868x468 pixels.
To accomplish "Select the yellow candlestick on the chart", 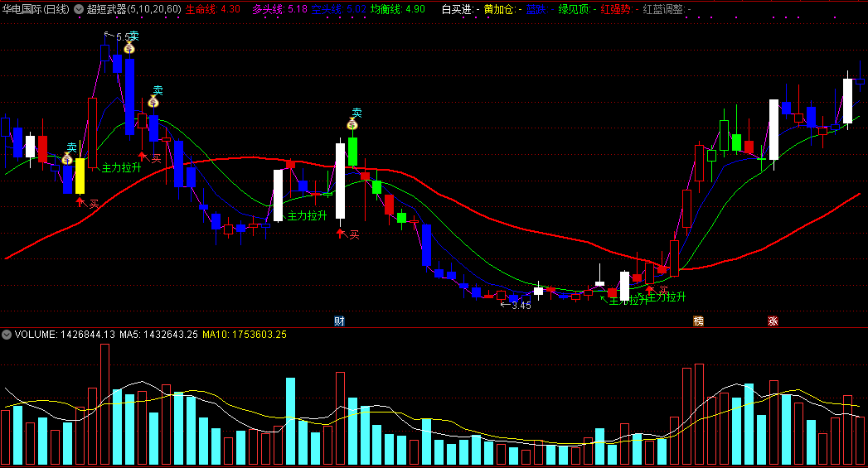I will 80,176.
